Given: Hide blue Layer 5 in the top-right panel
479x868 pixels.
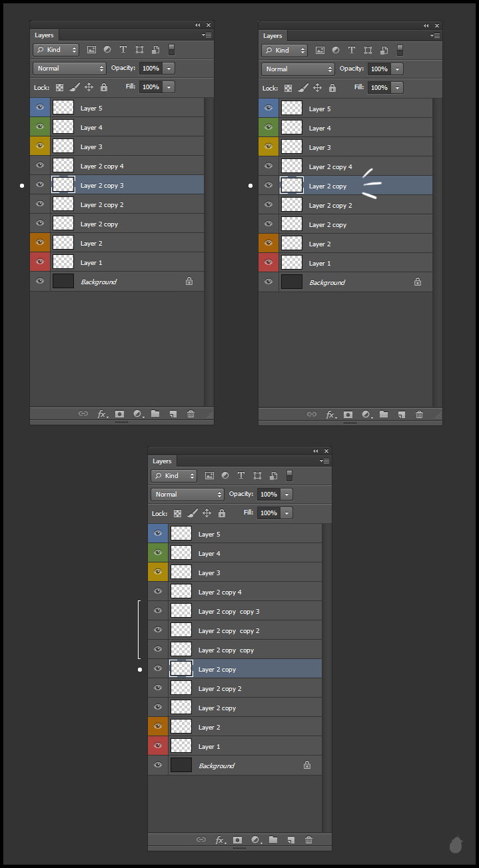Looking at the screenshot, I should tap(268, 108).
